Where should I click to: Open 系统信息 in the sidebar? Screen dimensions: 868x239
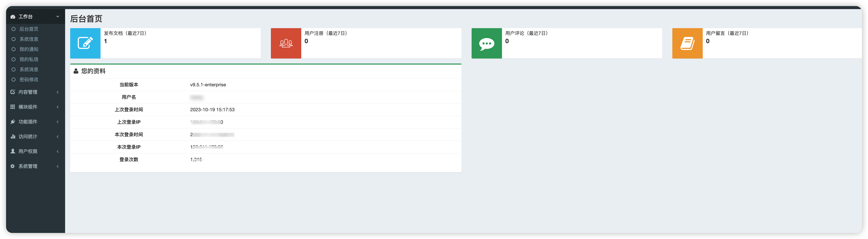pos(29,39)
